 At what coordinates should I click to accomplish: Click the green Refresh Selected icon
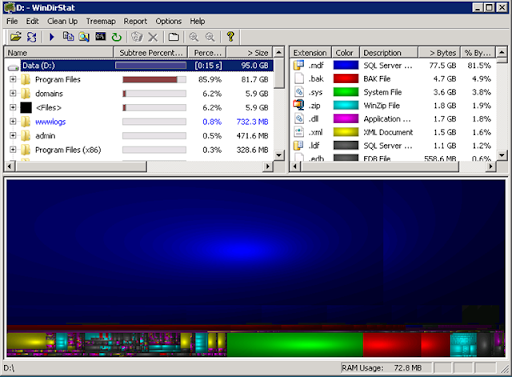click(116, 37)
